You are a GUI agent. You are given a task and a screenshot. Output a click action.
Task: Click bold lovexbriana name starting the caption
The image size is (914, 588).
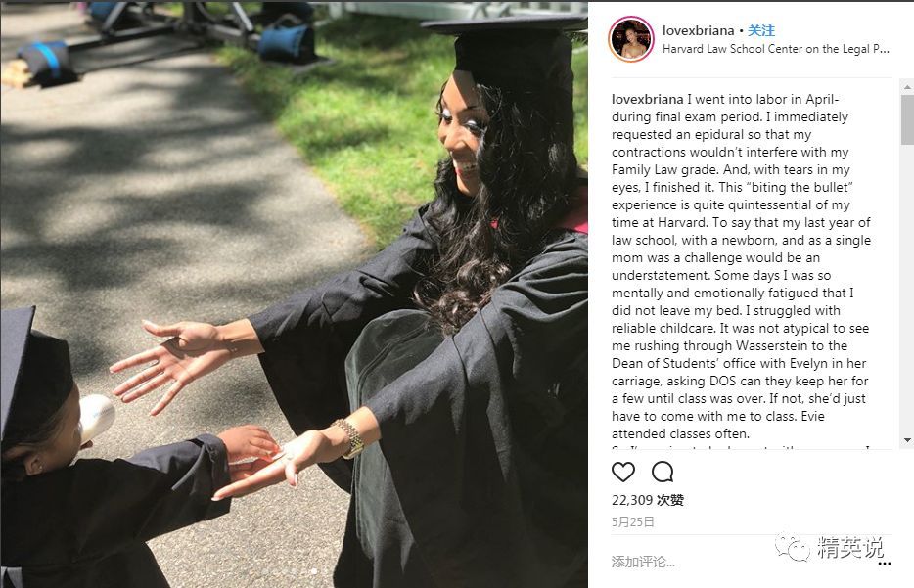(x=647, y=99)
